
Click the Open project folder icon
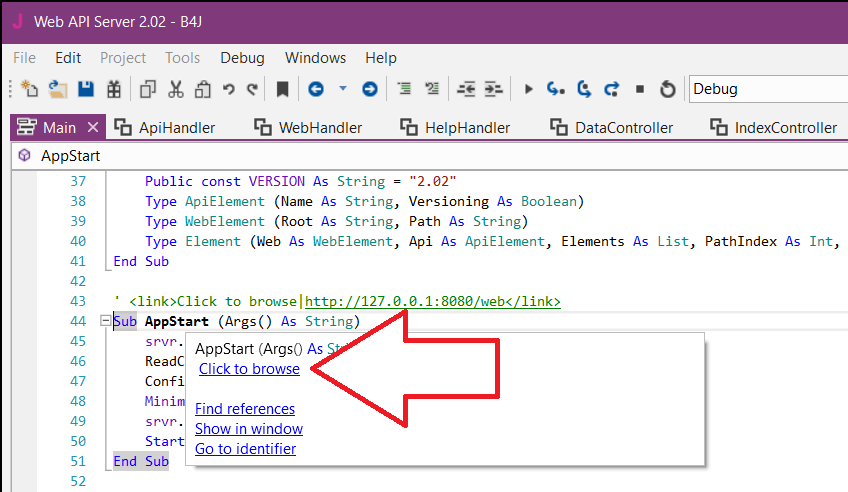(x=57, y=89)
